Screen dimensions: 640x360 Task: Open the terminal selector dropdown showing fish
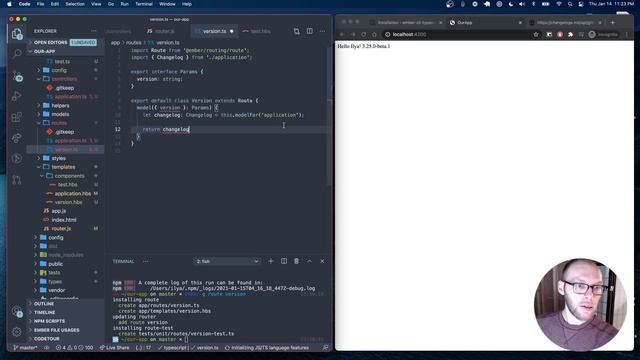click(x=227, y=261)
